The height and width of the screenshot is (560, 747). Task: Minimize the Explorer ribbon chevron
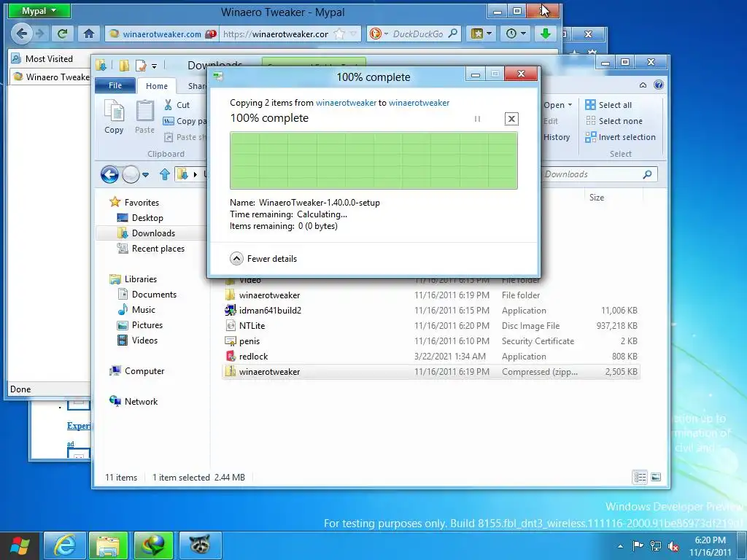pyautogui.click(x=643, y=85)
